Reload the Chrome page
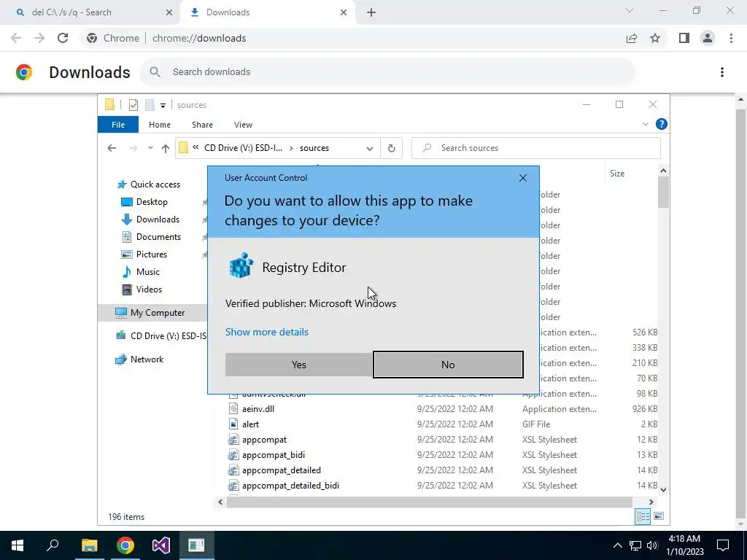 tap(63, 38)
